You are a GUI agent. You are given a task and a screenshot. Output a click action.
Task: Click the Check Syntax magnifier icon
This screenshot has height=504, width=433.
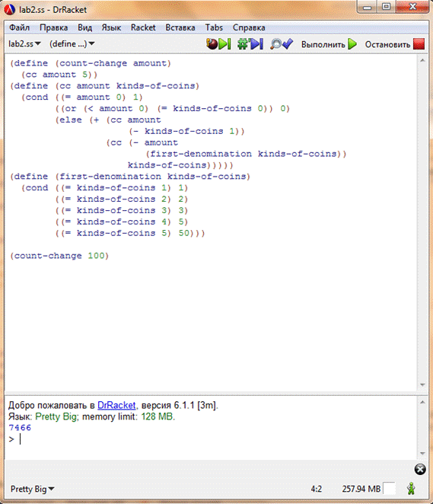click(282, 43)
